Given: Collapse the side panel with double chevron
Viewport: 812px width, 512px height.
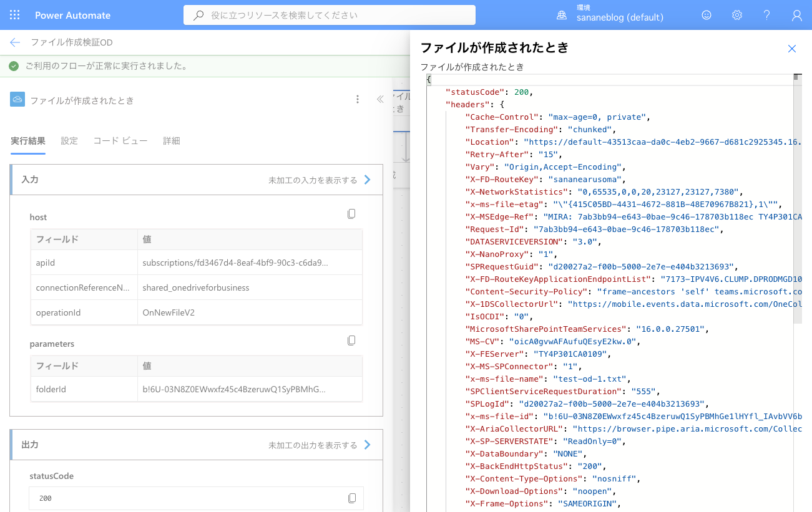Looking at the screenshot, I should tap(379, 99).
